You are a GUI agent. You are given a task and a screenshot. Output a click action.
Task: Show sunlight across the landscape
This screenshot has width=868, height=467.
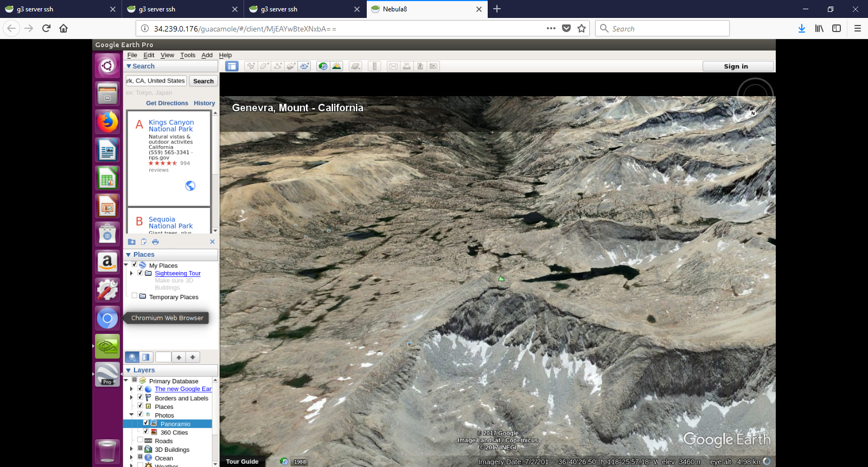[337, 66]
